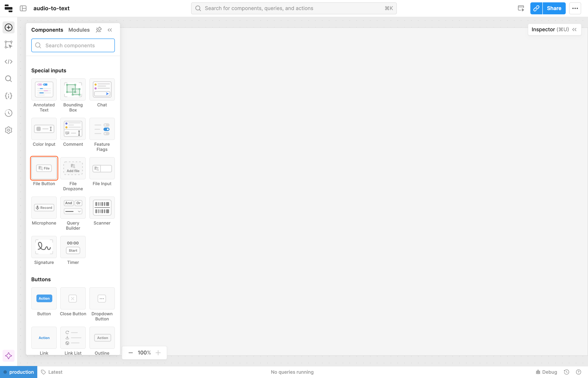Switch to the Modules tab

pos(79,30)
